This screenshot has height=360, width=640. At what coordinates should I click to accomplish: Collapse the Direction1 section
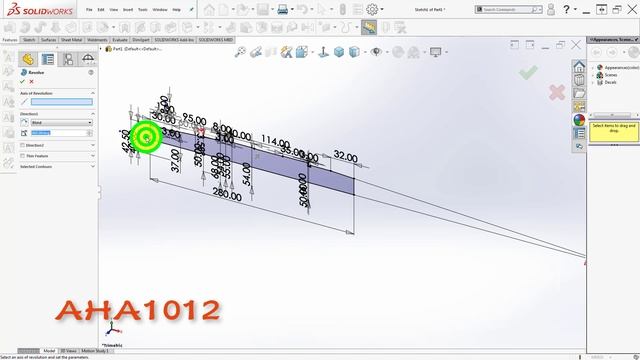point(93,113)
